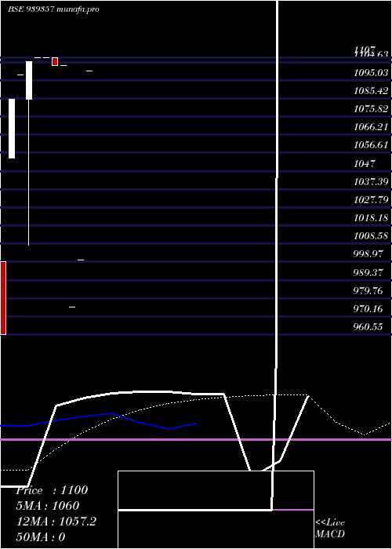Click the 1085.42 price axis label
The image size is (392, 549).
coord(371,91)
